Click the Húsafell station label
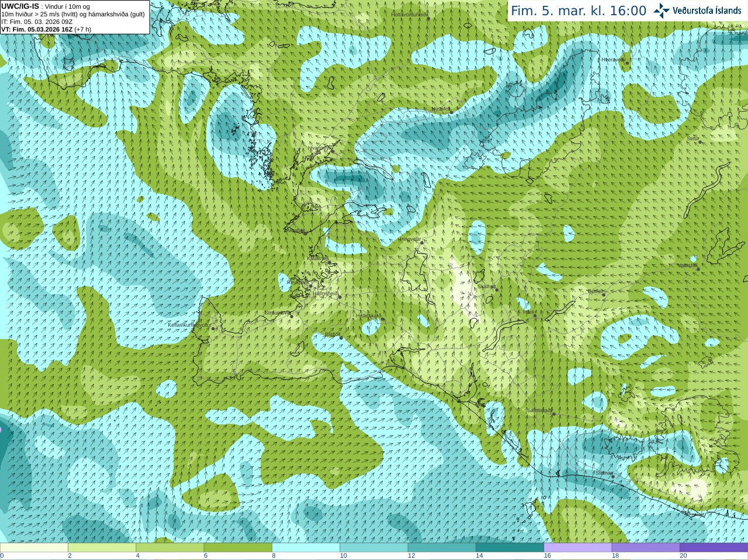Image resolution: width=748 pixels, height=560 pixels. [441, 109]
